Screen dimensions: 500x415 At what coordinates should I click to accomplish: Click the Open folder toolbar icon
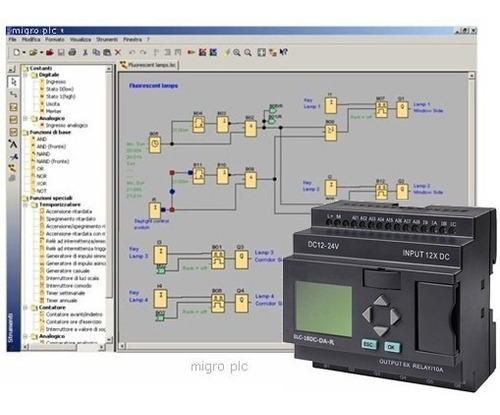(33, 52)
